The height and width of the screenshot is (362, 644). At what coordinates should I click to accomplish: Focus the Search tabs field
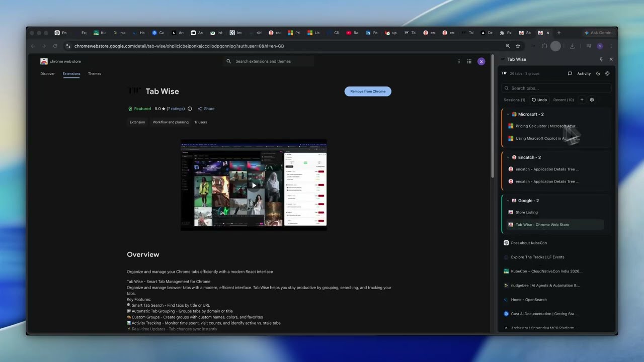[x=556, y=88]
